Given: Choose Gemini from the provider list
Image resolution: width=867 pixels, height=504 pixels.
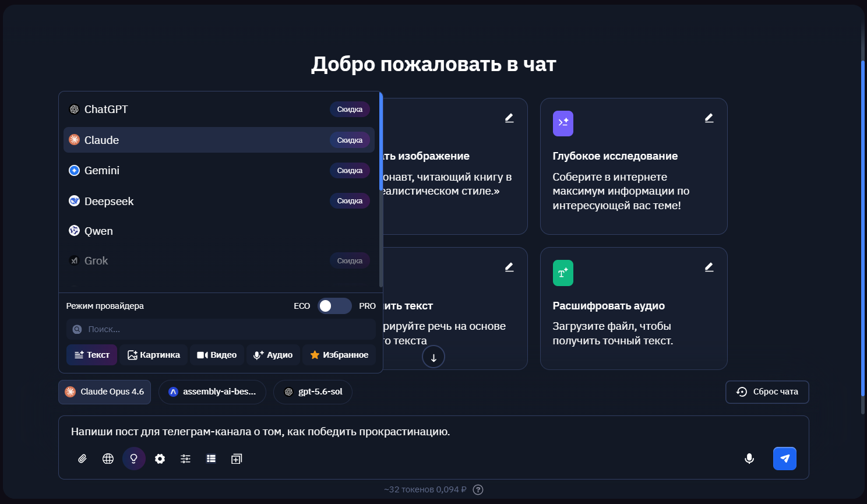Looking at the screenshot, I should [219, 170].
